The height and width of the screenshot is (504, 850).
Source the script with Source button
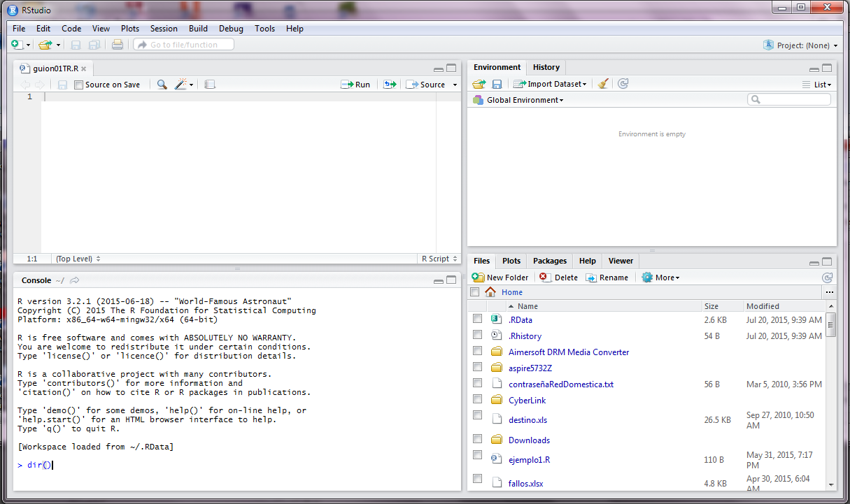pyautogui.click(x=426, y=85)
